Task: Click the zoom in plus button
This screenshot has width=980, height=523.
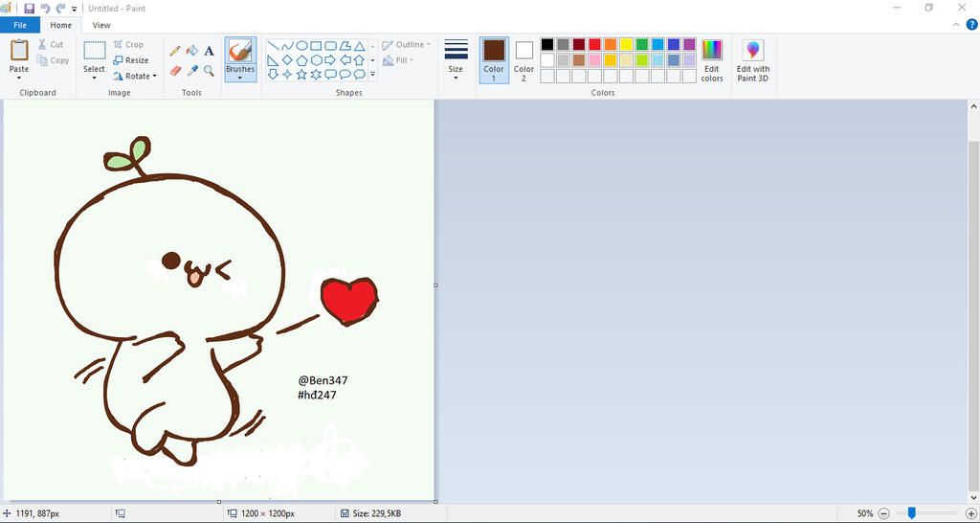Action: 971,513
